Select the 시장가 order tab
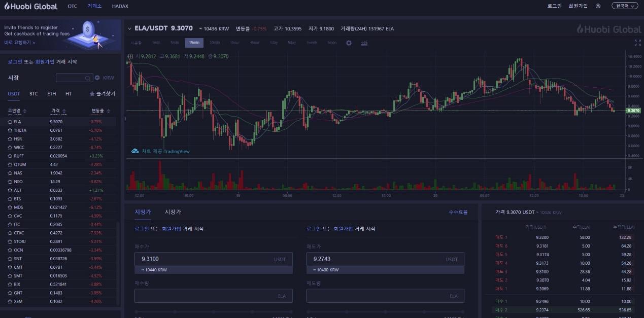 tap(173, 212)
